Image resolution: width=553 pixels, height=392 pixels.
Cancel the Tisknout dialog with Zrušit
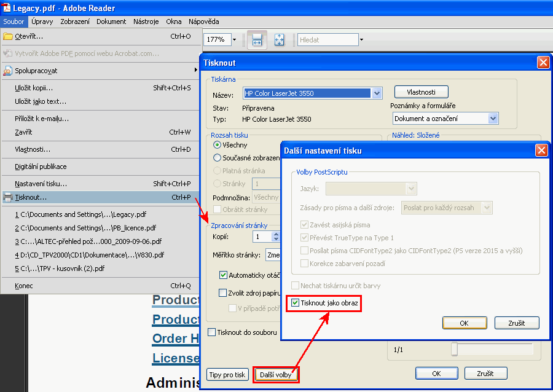click(485, 374)
